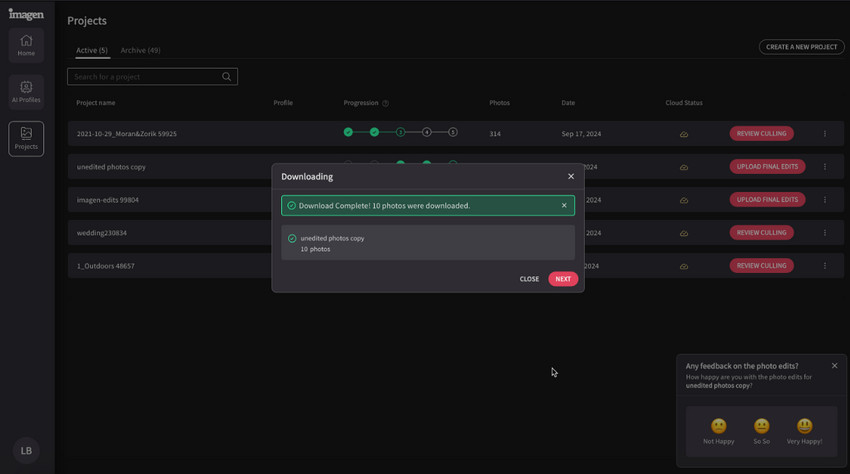Select the Projects sidebar icon
Screen dimensions: 850x474
pyautogui.click(x=26, y=138)
